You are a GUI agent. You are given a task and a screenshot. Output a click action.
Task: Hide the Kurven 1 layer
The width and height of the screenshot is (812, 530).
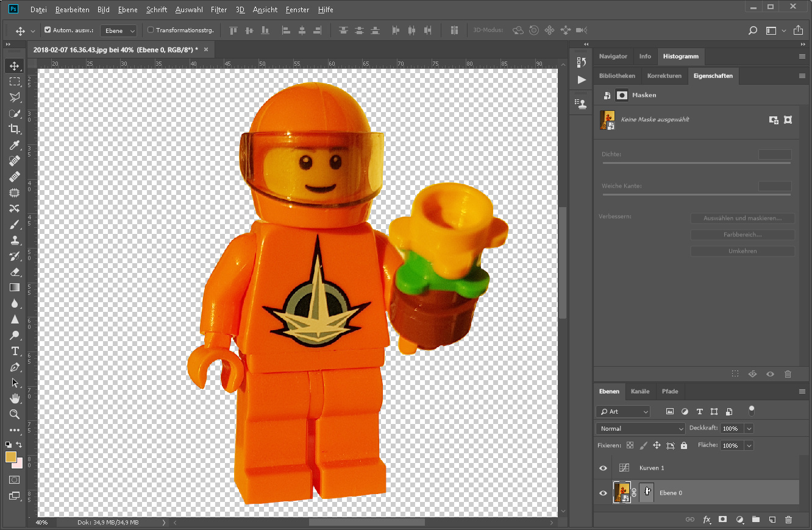click(603, 468)
